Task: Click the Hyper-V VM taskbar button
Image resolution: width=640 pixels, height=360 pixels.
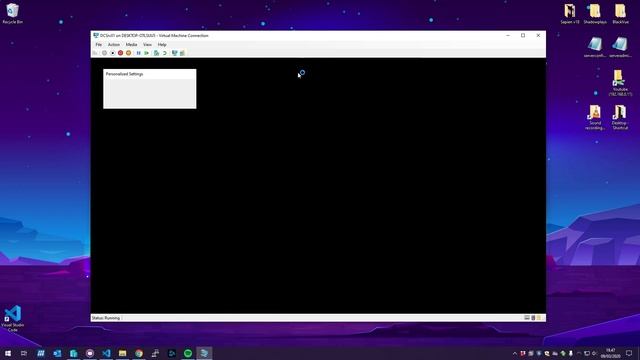Action: pyautogui.click(x=204, y=353)
